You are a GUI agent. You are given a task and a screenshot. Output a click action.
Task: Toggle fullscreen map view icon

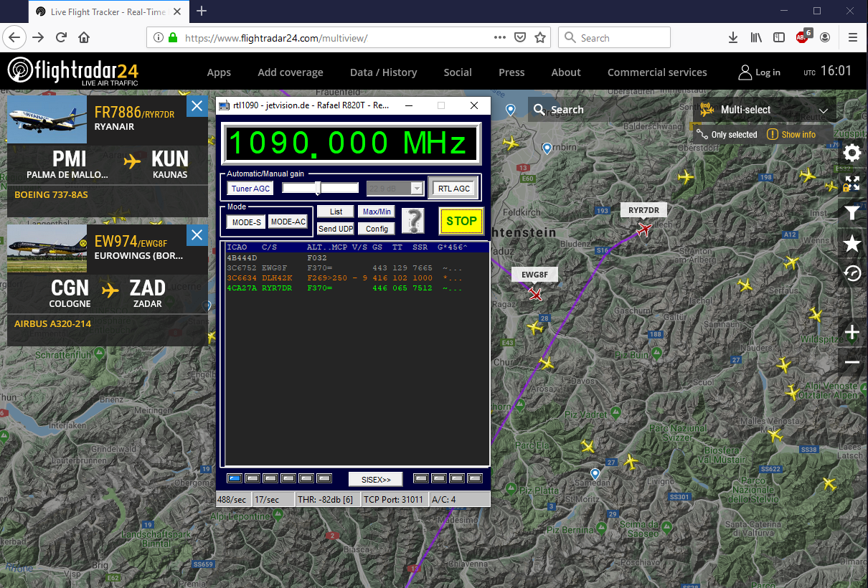(852, 183)
